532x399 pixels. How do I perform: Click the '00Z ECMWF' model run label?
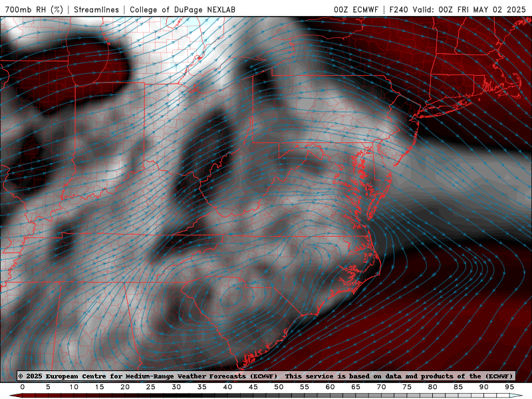[356, 9]
